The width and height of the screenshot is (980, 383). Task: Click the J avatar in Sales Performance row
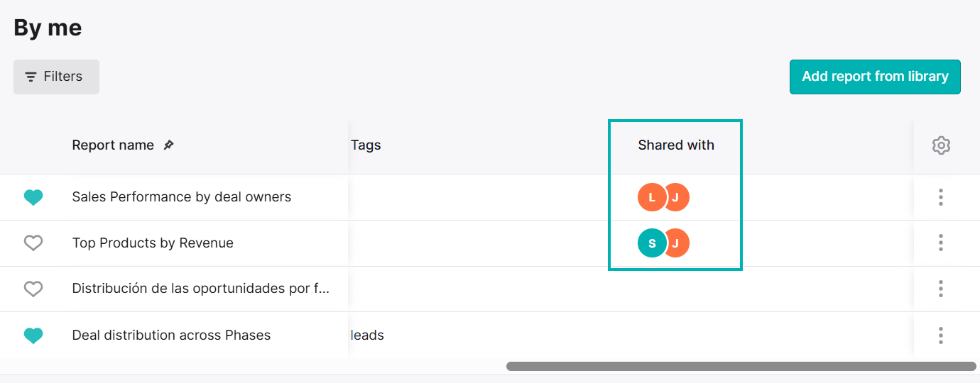point(678,197)
